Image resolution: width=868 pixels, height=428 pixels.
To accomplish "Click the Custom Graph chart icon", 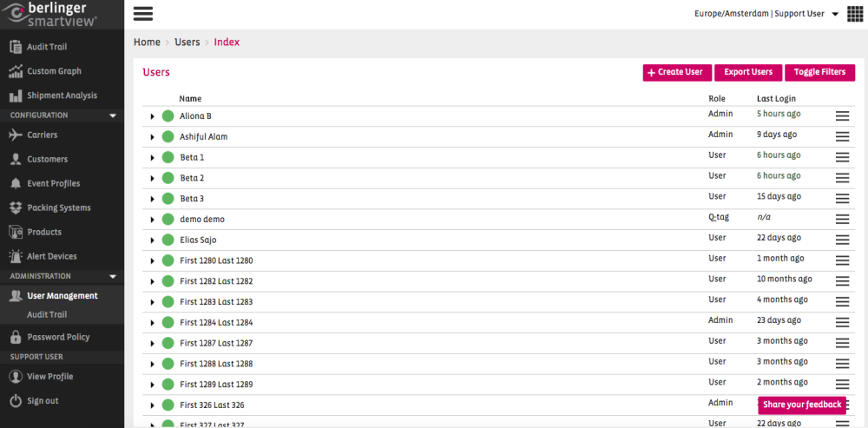I will point(15,71).
